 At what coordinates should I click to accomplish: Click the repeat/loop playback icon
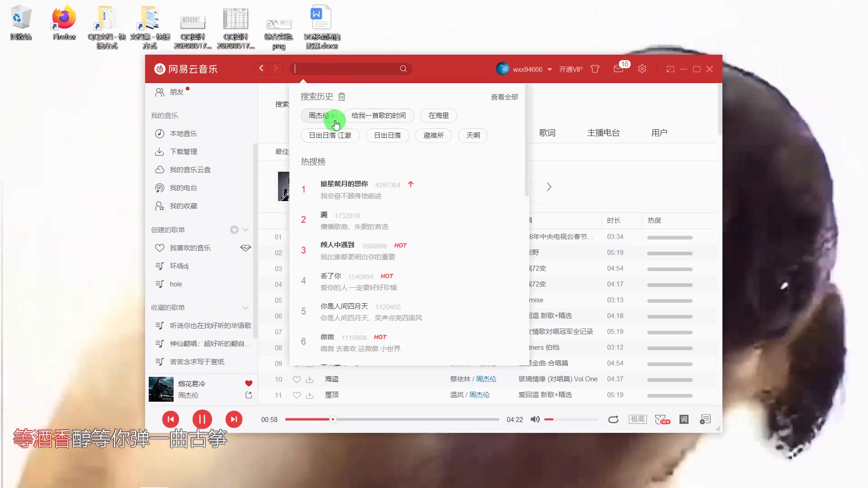click(613, 420)
